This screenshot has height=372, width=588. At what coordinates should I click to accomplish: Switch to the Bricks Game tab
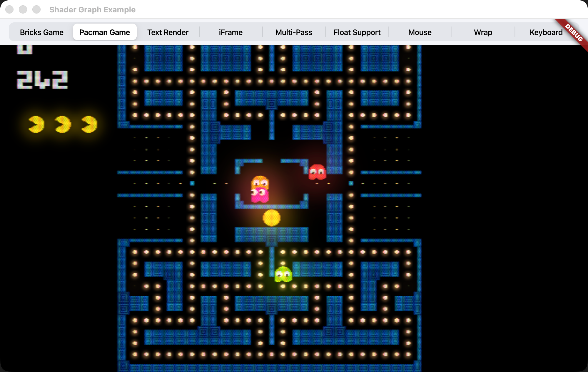(x=41, y=32)
